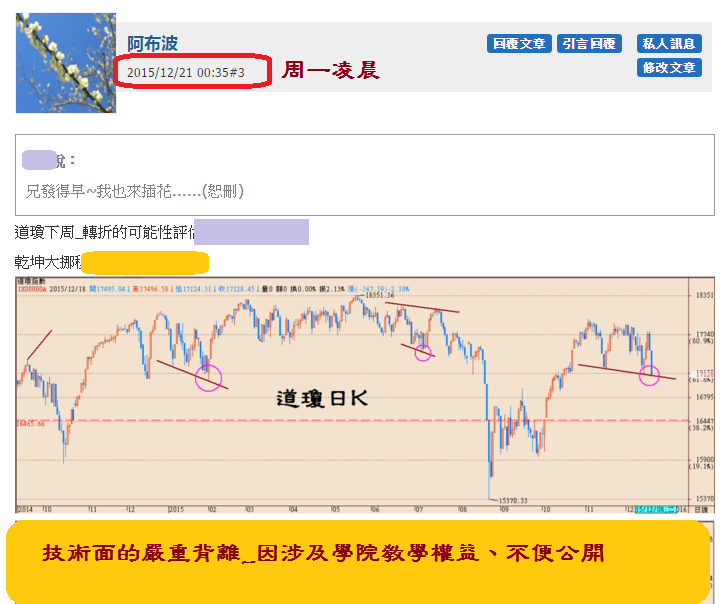Click the 周一凌晨 red annotation text
Screen dimensions: 726x604
point(330,71)
